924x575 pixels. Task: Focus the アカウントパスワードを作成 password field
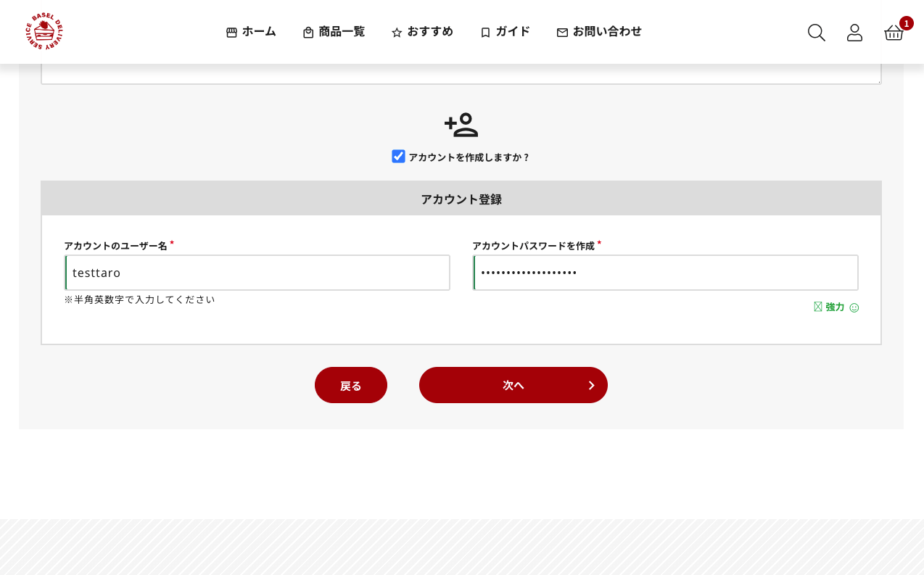click(665, 273)
